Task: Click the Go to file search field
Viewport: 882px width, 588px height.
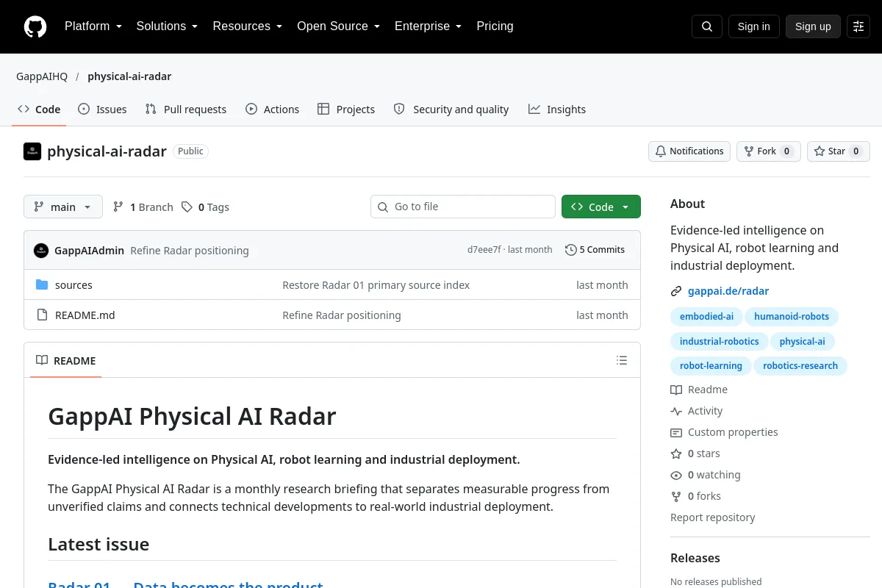Action: (x=463, y=207)
